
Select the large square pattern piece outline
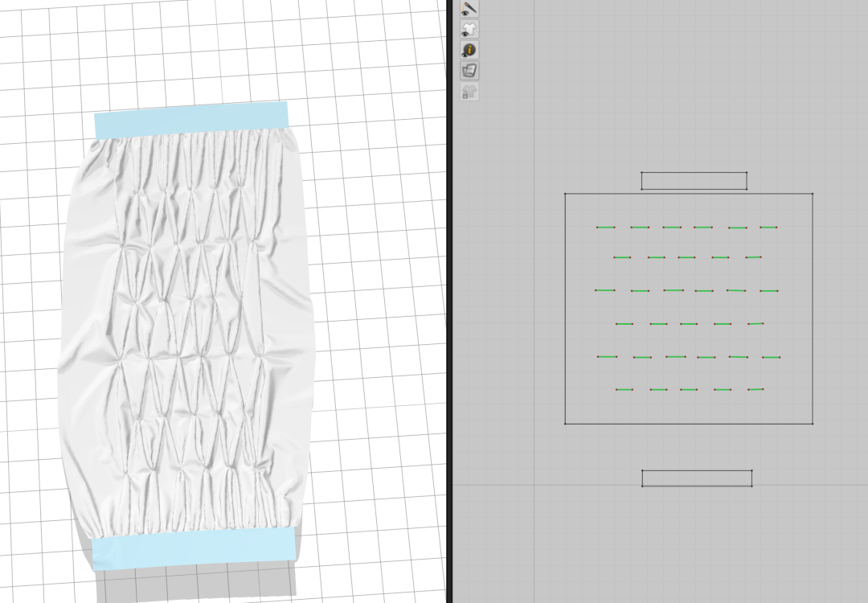689,309
